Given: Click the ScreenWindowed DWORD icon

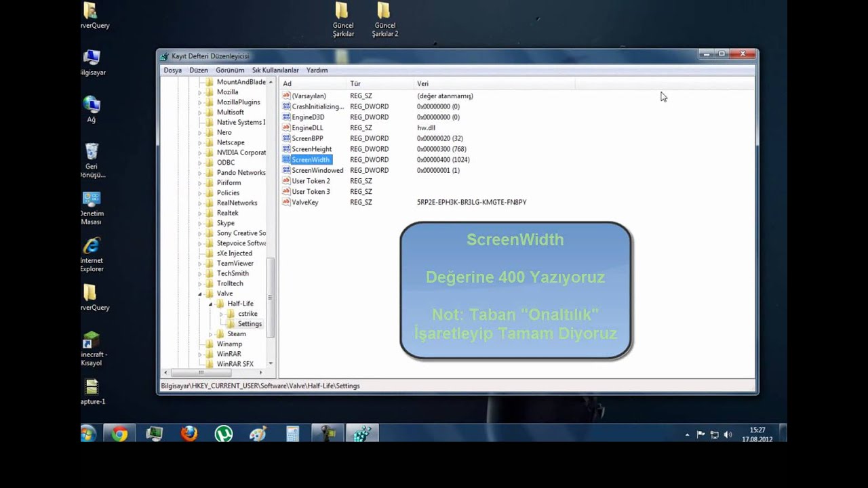Looking at the screenshot, I should pos(286,170).
